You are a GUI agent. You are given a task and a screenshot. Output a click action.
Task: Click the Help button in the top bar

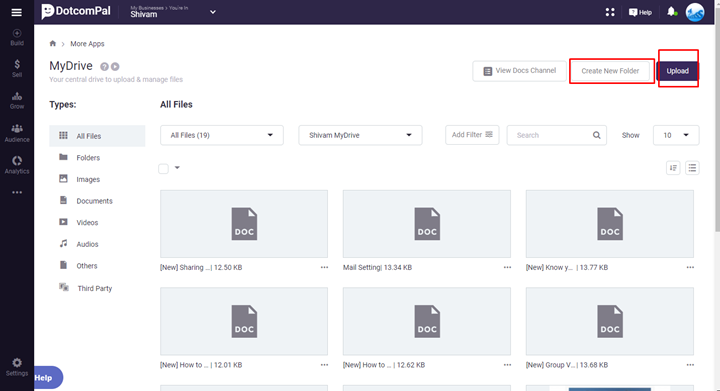[640, 12]
